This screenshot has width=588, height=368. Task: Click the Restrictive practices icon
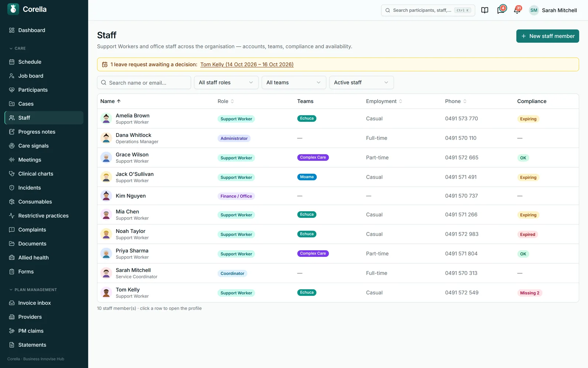point(12,216)
